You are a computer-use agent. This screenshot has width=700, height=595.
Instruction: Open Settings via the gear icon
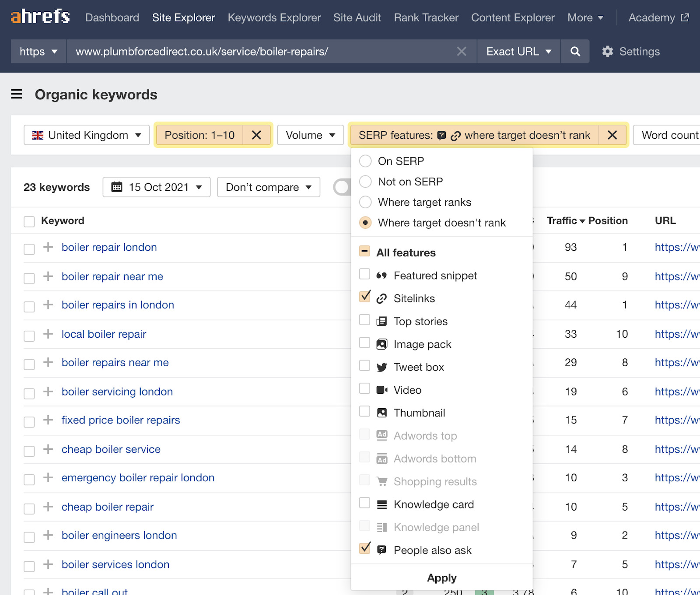pyautogui.click(x=608, y=51)
